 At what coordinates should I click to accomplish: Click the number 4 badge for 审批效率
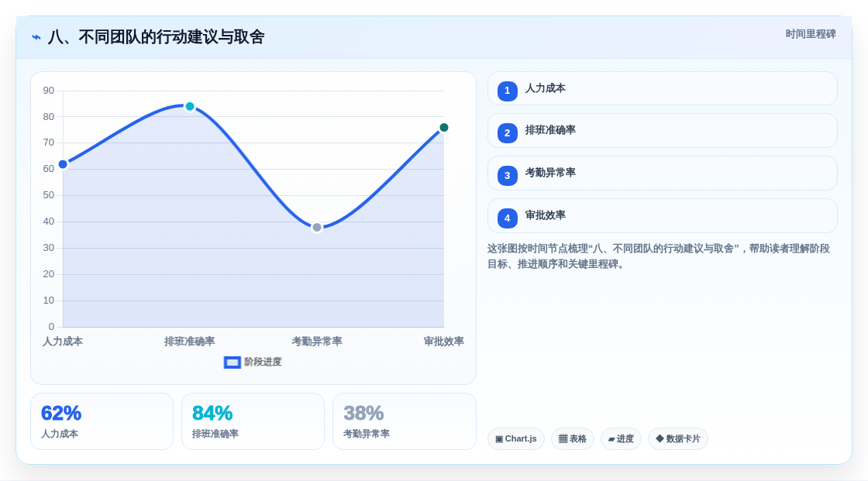[507, 218]
